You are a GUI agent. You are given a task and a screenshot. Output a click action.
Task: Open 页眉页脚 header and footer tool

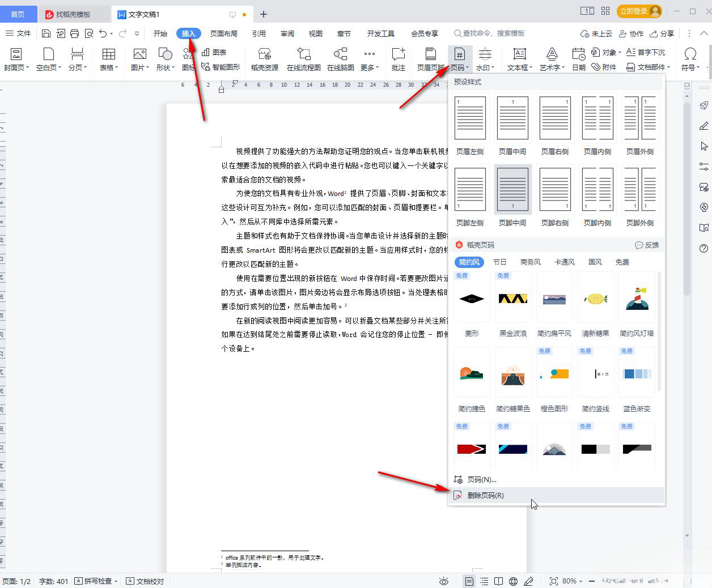(431, 59)
